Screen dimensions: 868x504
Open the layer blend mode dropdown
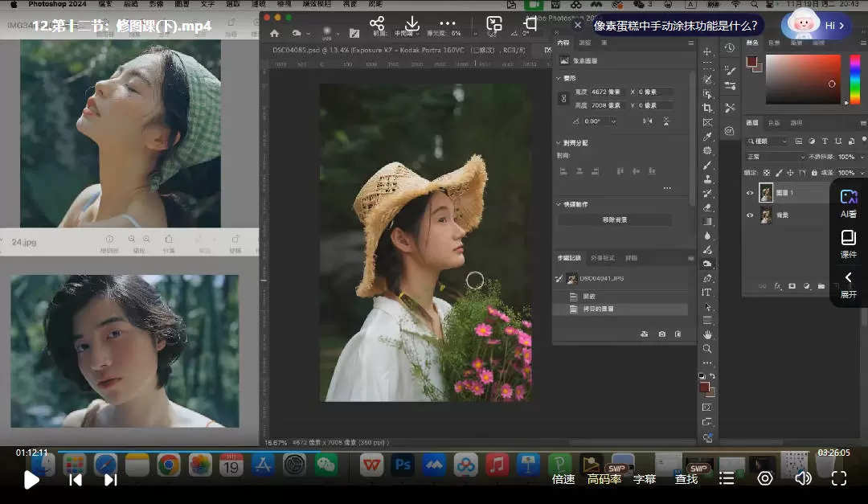[x=775, y=157]
